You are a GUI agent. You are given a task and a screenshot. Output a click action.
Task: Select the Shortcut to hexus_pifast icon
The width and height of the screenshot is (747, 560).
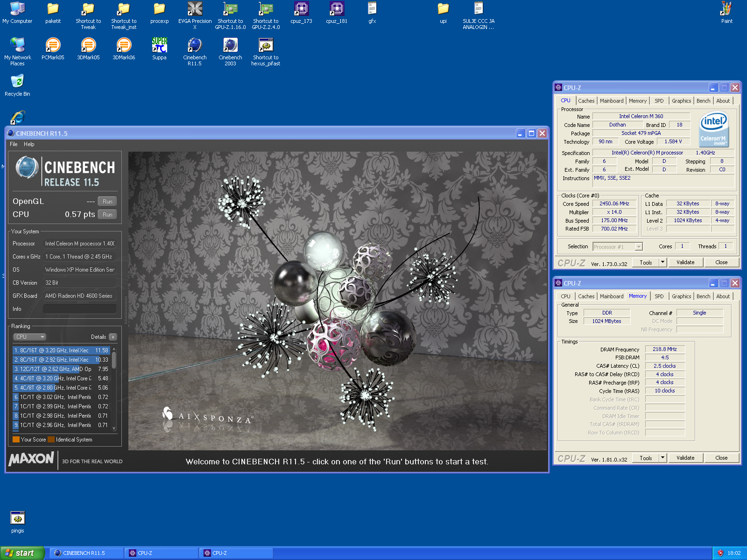266,52
